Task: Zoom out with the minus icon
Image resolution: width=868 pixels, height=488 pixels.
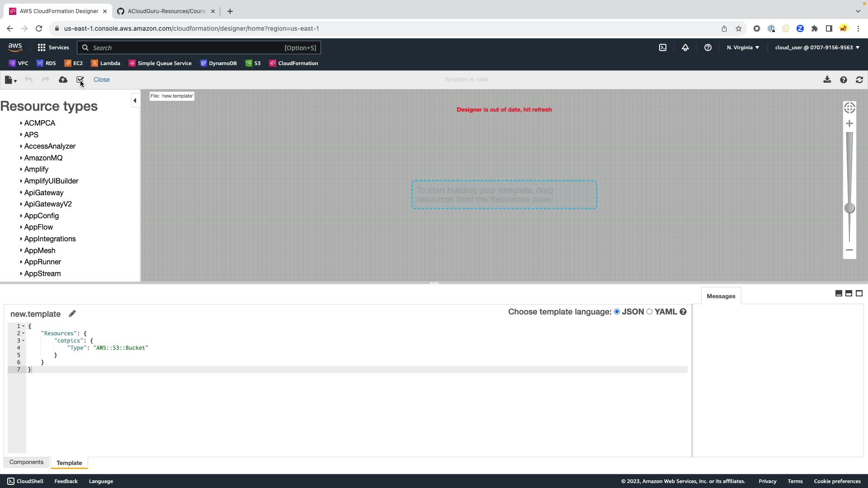Action: click(849, 250)
